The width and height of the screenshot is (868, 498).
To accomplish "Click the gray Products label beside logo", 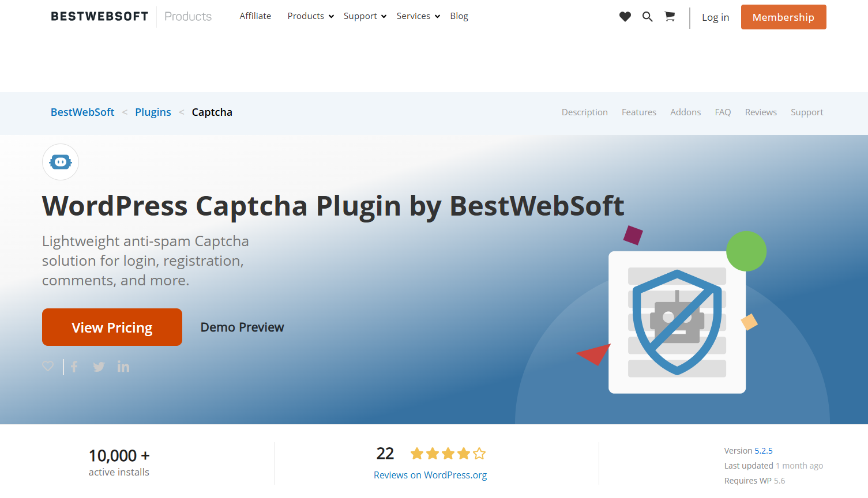I will [x=188, y=17].
